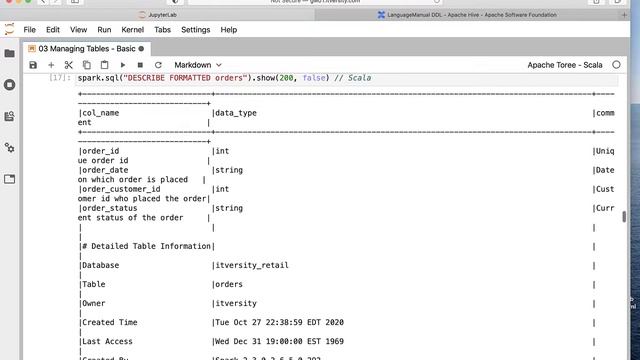The image size is (640, 360).
Task: Click the data_type header text
Action: (x=236, y=113)
